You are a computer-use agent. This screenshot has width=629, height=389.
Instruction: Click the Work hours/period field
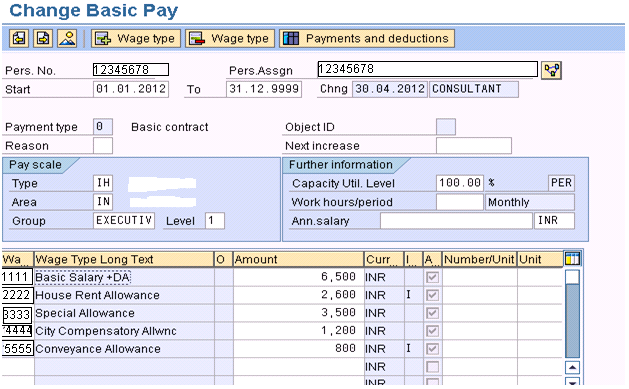point(460,202)
